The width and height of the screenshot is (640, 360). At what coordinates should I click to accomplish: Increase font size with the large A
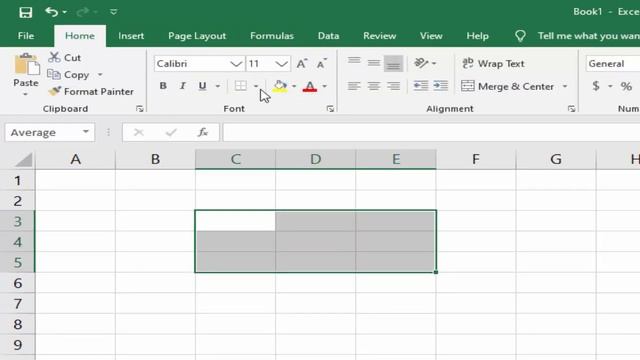pos(302,64)
